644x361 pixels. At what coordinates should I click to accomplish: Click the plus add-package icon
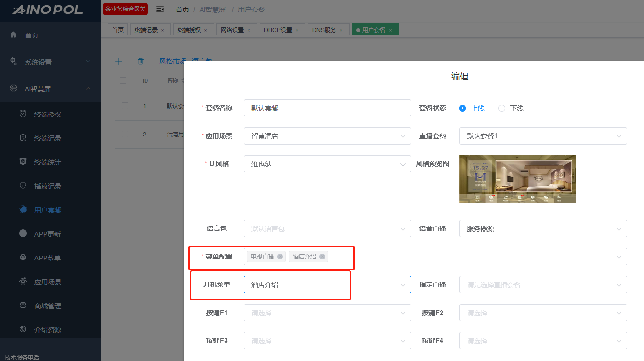coord(119,61)
